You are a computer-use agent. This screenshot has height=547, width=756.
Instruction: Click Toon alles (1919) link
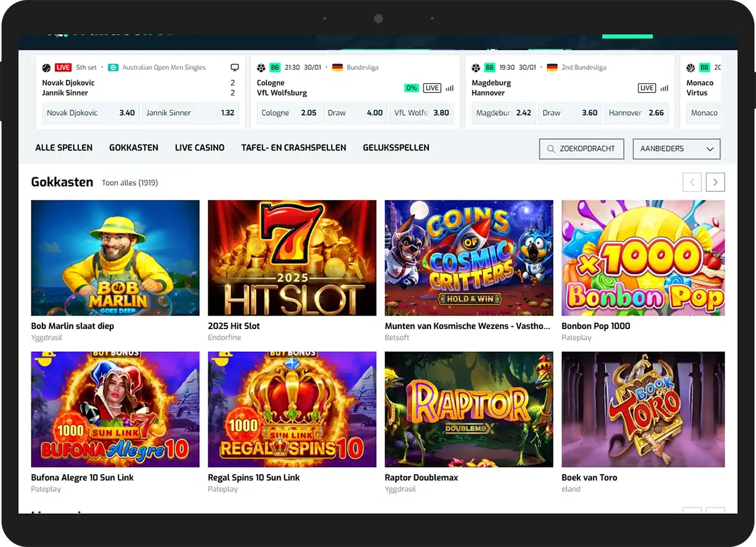(130, 183)
